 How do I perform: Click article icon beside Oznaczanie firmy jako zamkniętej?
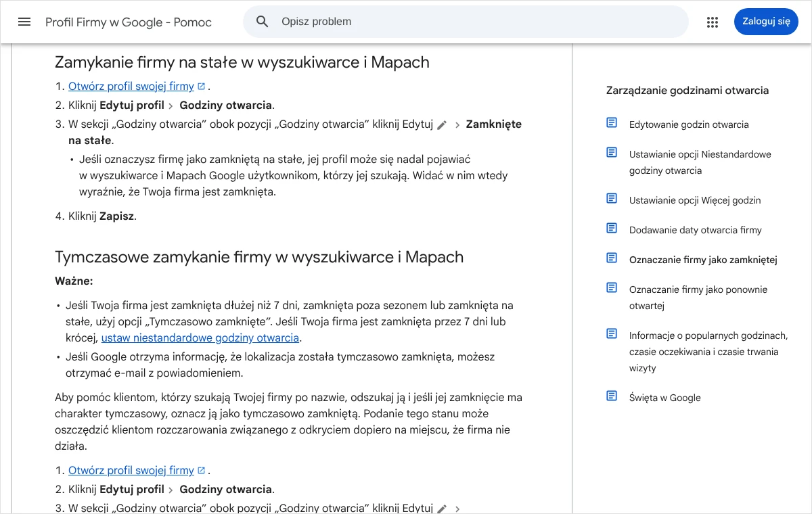pos(612,258)
